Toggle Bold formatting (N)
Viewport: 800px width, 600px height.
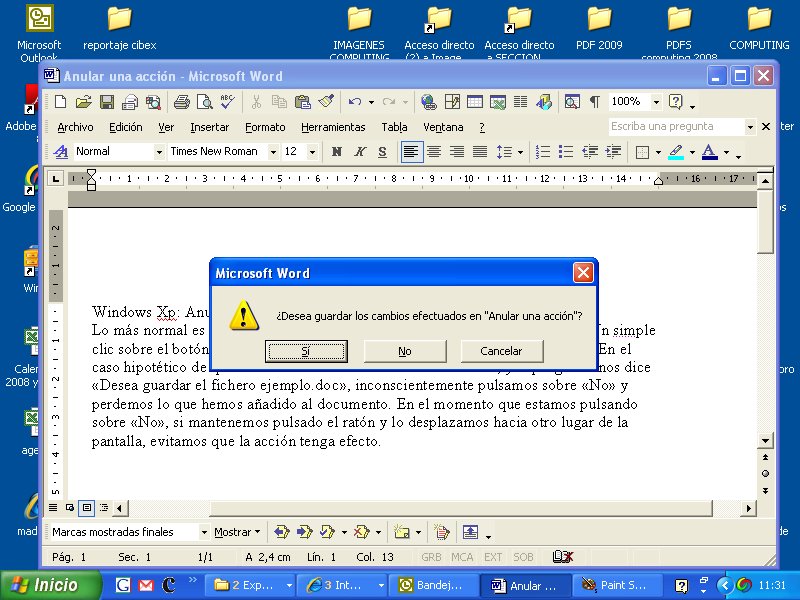coord(337,152)
